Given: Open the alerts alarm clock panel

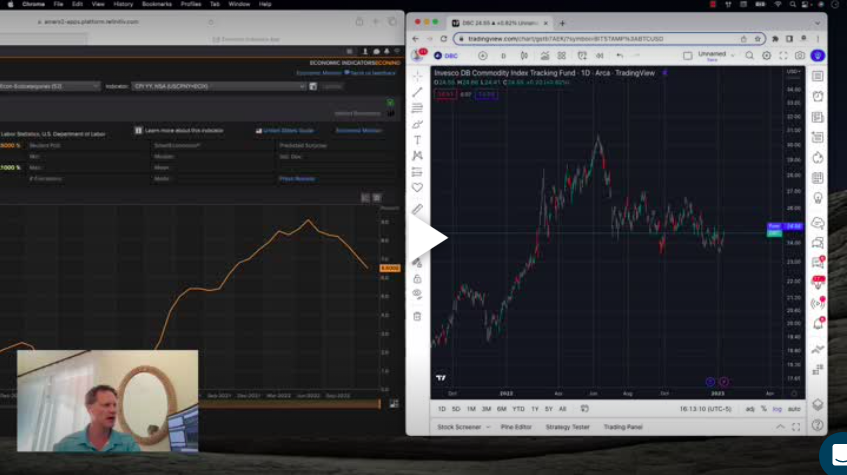Looking at the screenshot, I should pos(817,96).
